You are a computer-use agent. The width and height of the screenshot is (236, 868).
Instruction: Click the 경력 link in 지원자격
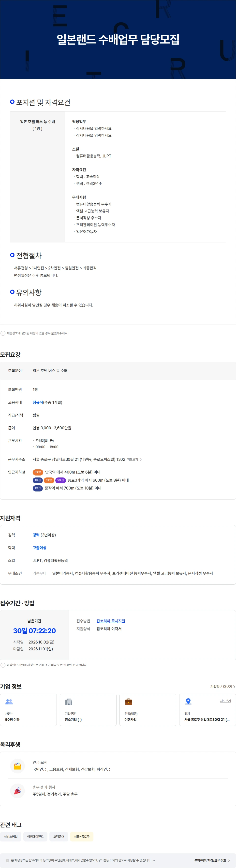(x=36, y=535)
